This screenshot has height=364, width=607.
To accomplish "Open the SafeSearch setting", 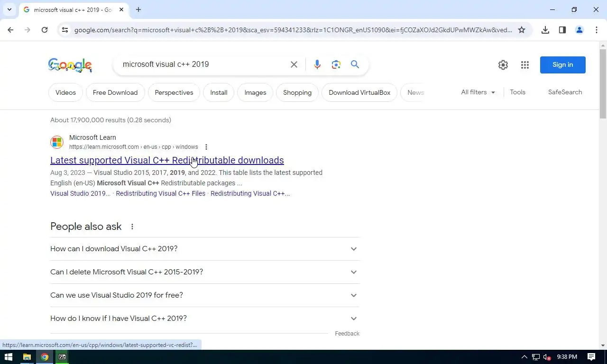I will tap(565, 92).
